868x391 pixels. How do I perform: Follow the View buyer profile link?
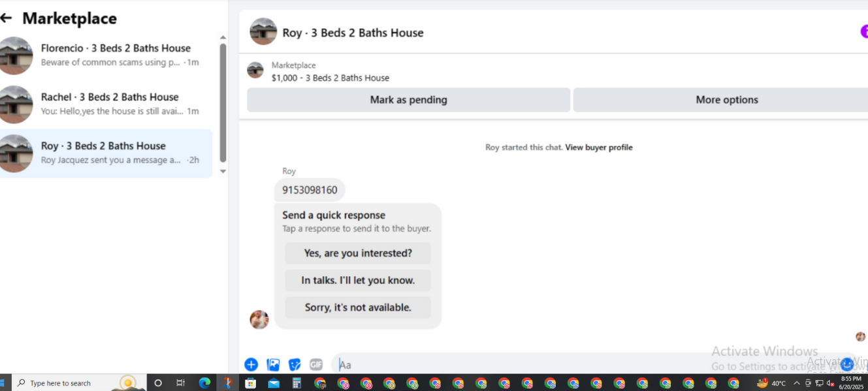tap(599, 148)
